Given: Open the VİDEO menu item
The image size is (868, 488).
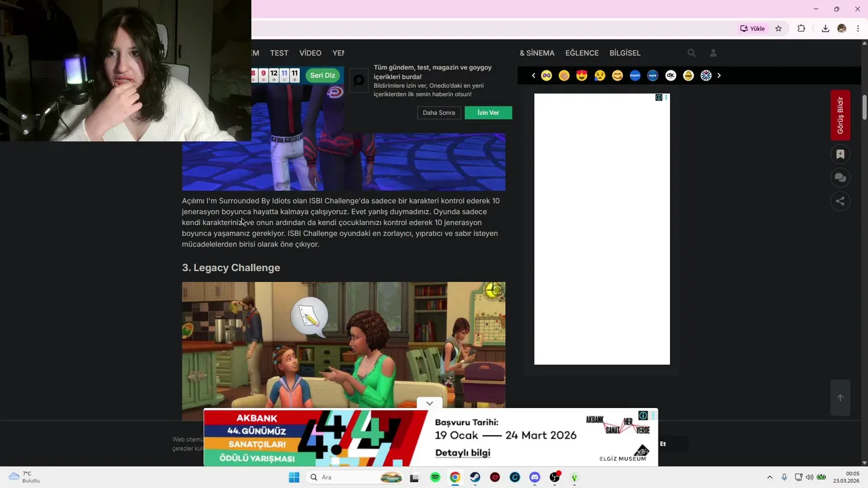Looking at the screenshot, I should click(311, 53).
